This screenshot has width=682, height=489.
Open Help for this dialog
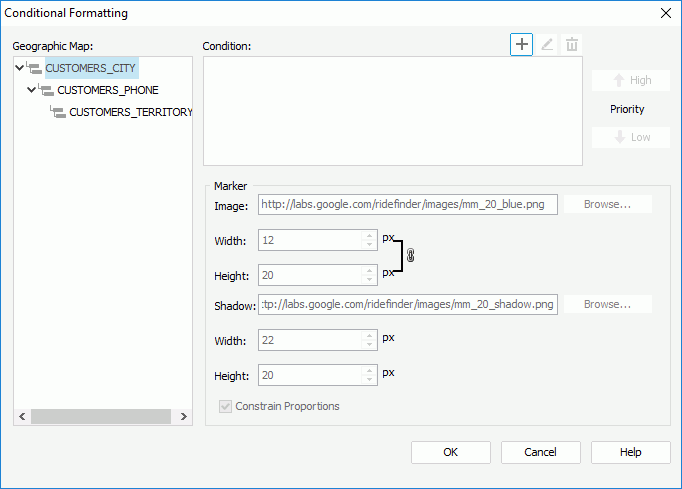click(630, 452)
